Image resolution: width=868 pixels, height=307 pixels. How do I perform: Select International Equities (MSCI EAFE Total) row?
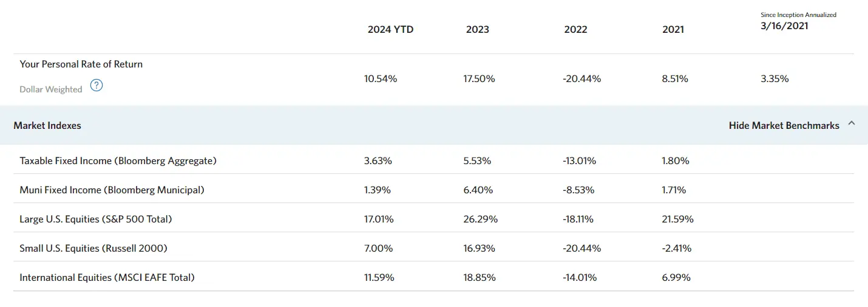[107, 278]
